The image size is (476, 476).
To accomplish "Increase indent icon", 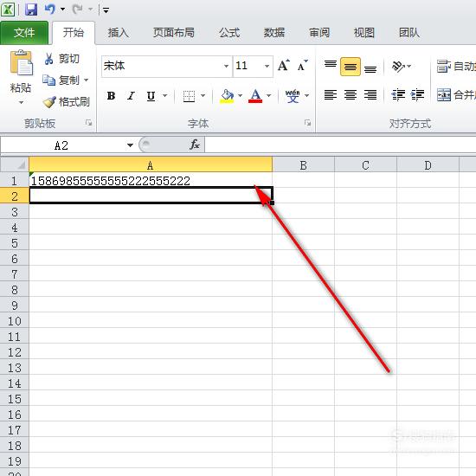I will pyautogui.click(x=418, y=95).
